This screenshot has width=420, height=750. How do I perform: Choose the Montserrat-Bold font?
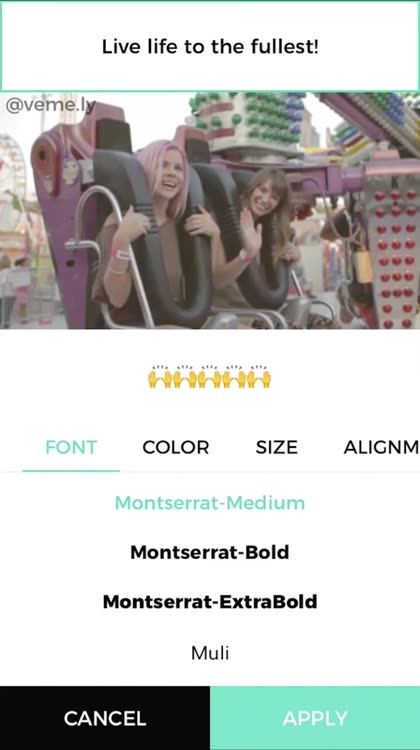coord(210,552)
